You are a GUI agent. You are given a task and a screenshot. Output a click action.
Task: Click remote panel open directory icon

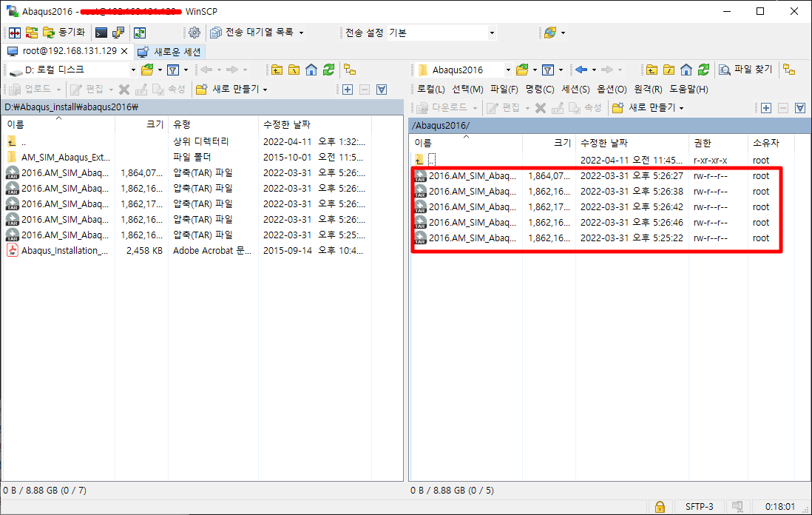[x=523, y=70]
